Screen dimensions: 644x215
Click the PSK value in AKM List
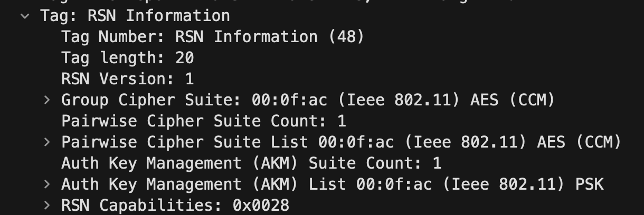pos(589,184)
